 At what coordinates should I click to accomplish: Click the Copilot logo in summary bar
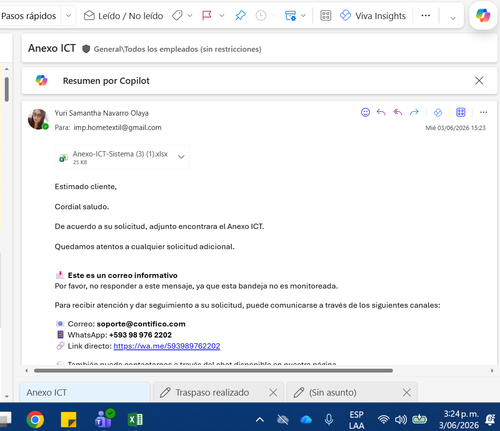(x=42, y=80)
